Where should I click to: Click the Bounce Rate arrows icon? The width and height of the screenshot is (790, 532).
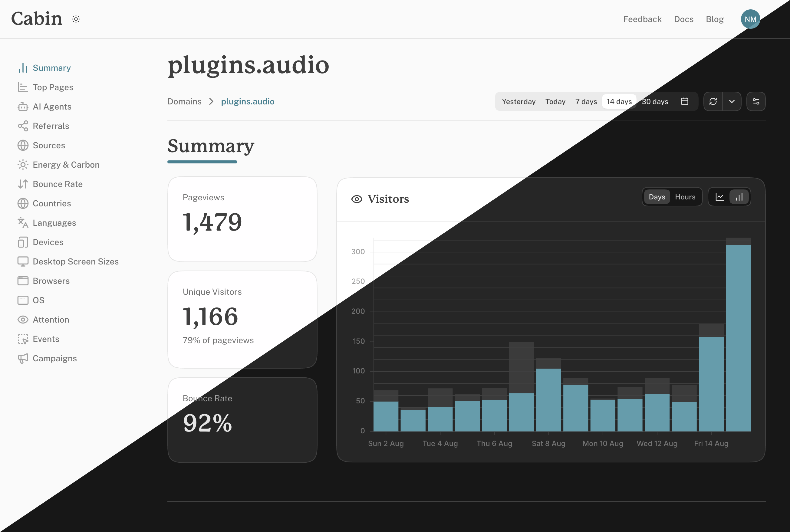coord(23,184)
